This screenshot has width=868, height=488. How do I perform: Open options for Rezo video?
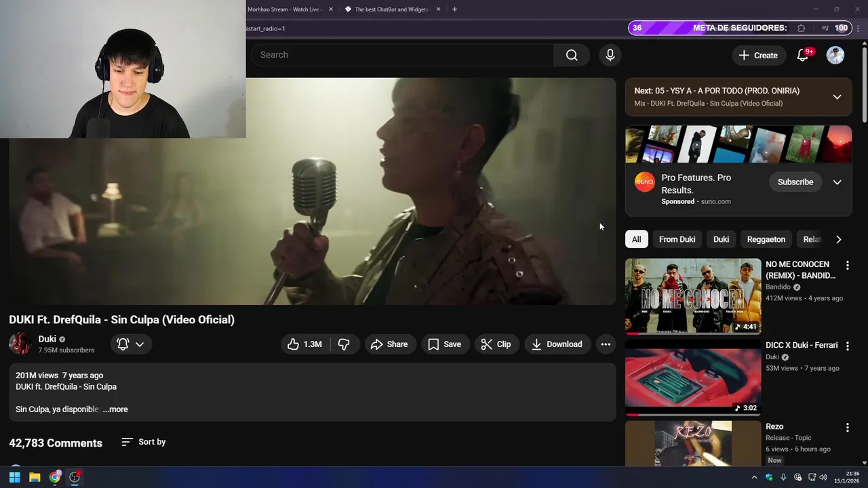[x=847, y=427]
